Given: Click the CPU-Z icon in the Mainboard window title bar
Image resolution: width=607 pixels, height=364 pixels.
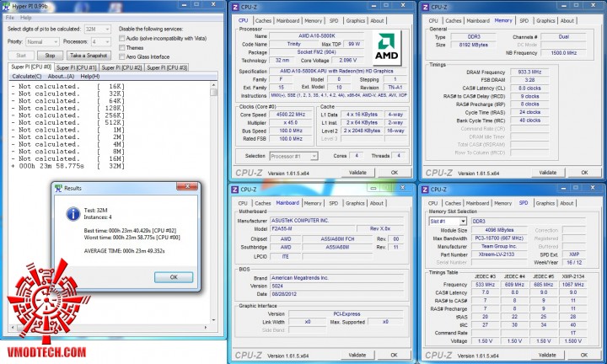Looking at the screenshot, I should 234,189.
